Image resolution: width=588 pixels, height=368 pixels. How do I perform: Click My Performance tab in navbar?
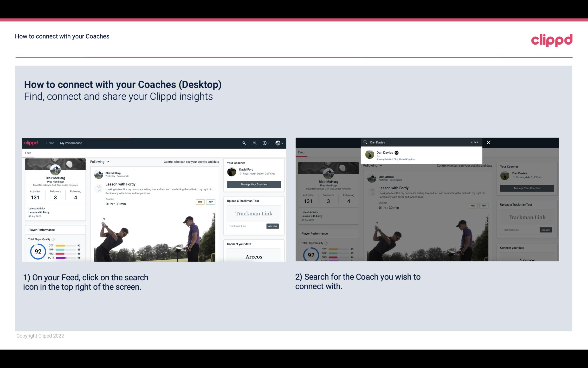(x=71, y=143)
